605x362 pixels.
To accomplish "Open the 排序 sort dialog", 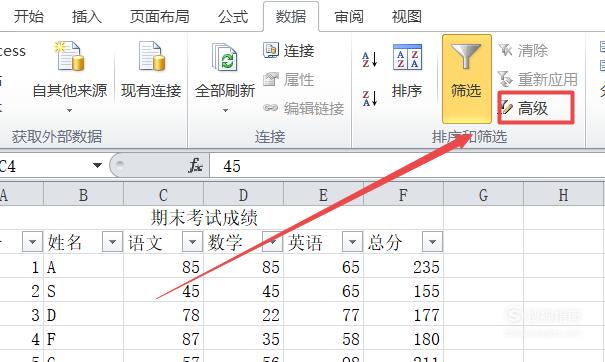I will point(407,71).
